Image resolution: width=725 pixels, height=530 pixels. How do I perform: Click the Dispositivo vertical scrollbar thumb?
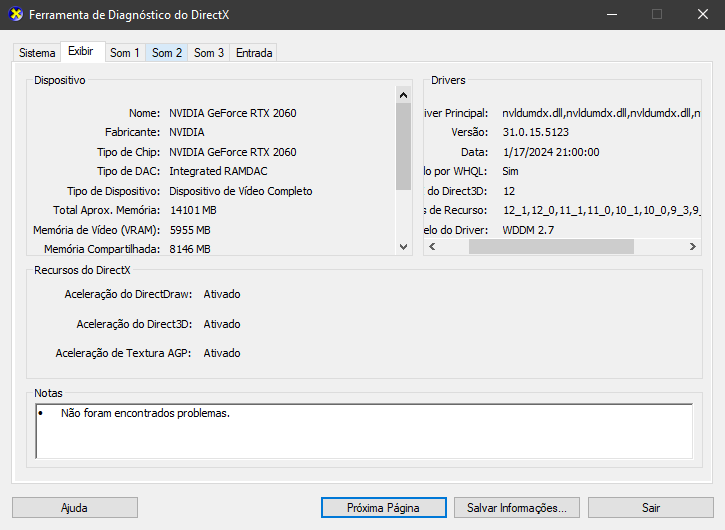(404, 145)
